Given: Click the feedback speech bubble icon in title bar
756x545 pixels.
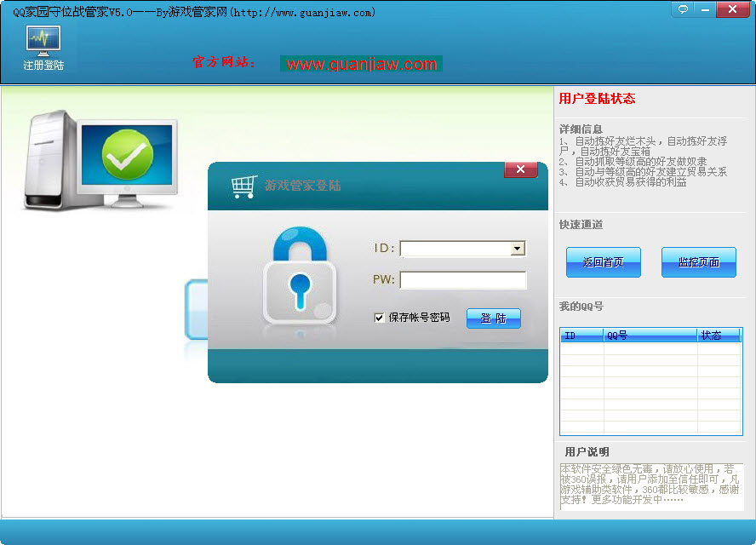Looking at the screenshot, I should point(683,9).
